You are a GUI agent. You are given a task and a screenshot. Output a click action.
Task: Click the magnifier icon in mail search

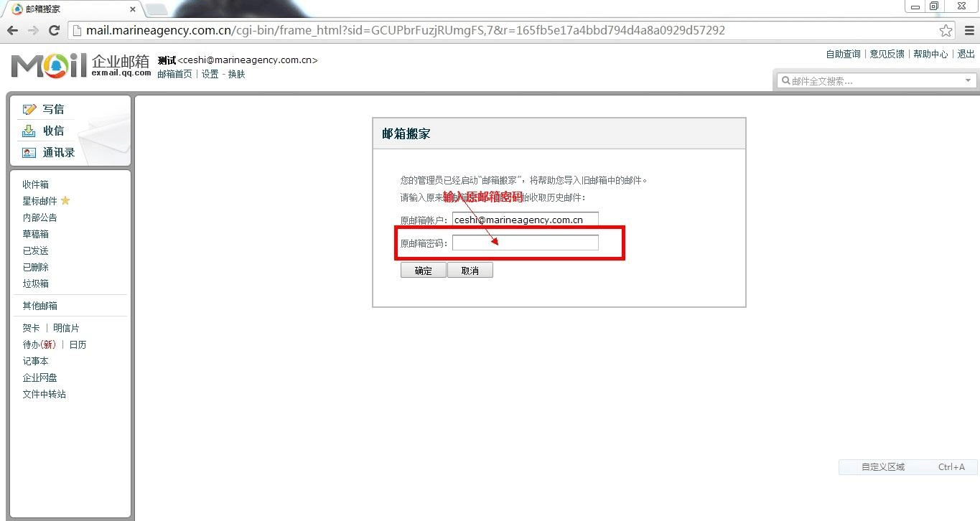(x=785, y=81)
